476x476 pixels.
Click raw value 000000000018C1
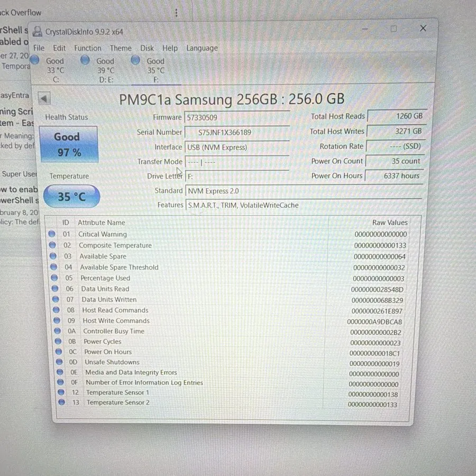pyautogui.click(x=374, y=353)
